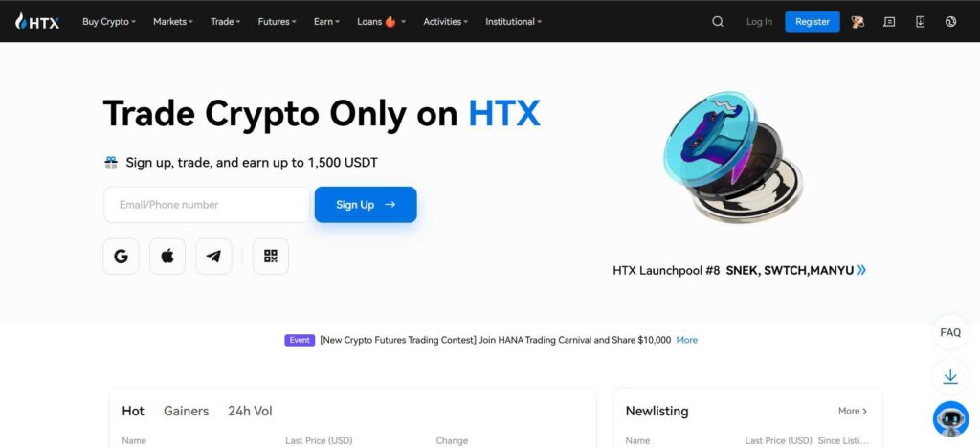Open the announcements message icon in header
This screenshot has width=980, height=448.
pyautogui.click(x=889, y=22)
